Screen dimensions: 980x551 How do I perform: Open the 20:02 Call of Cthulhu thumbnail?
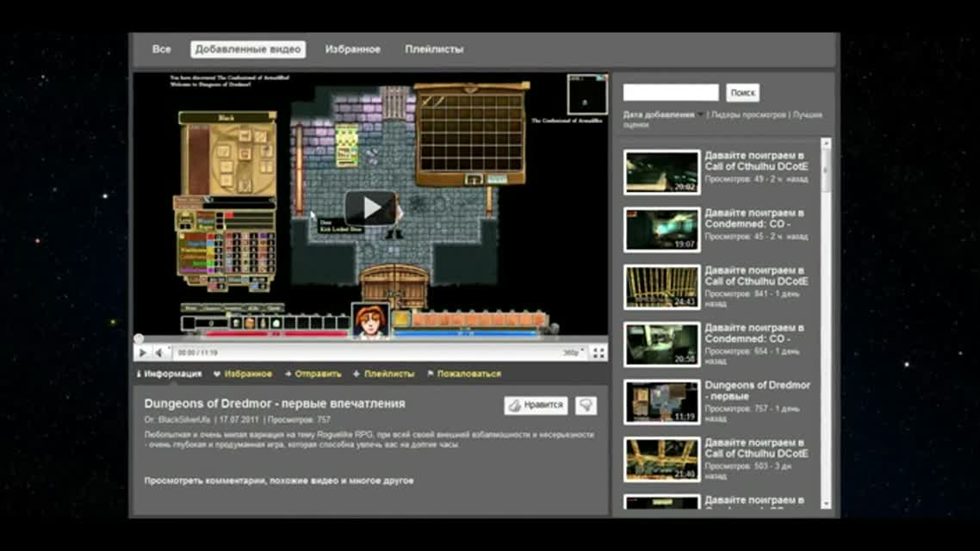pyautogui.click(x=662, y=172)
